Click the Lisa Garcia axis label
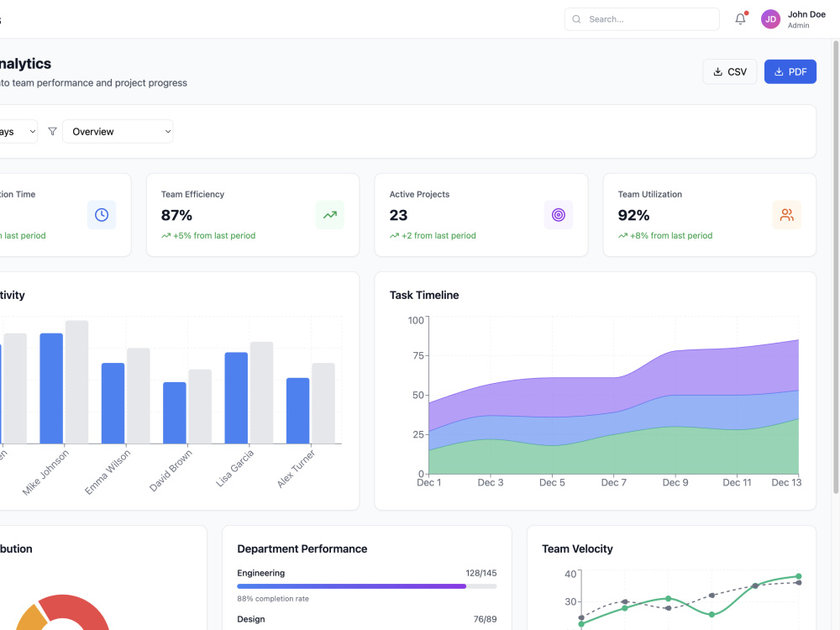Screen dimensions: 840x630 234,468
